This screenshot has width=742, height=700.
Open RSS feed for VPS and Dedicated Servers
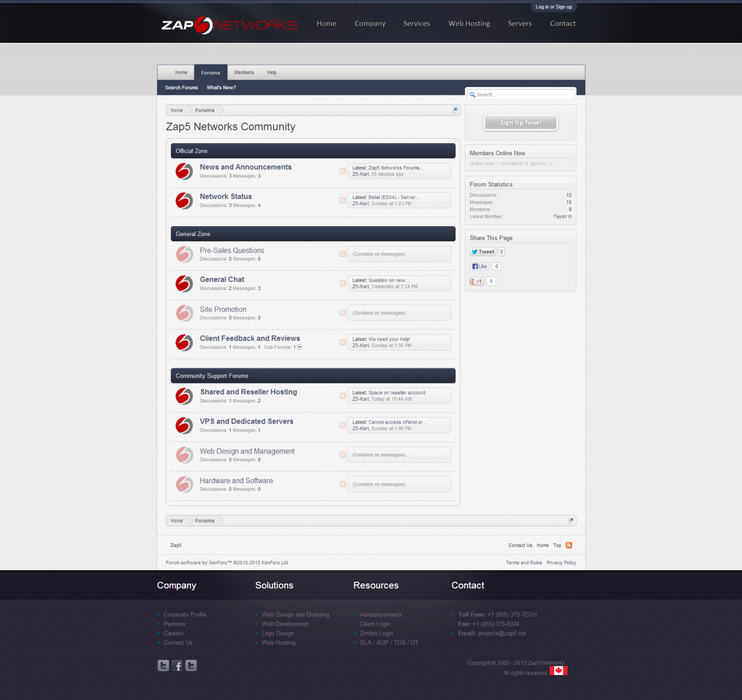point(343,425)
